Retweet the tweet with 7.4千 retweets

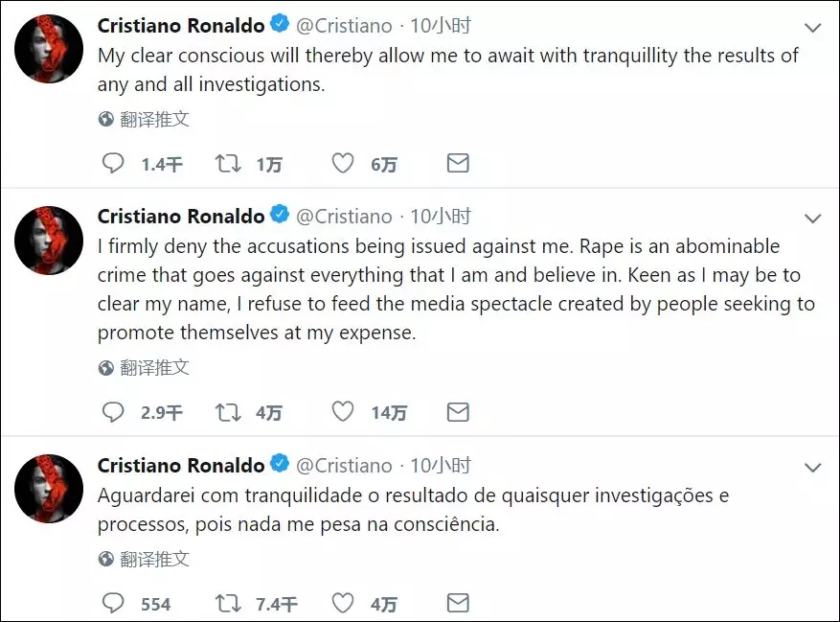[228, 603]
